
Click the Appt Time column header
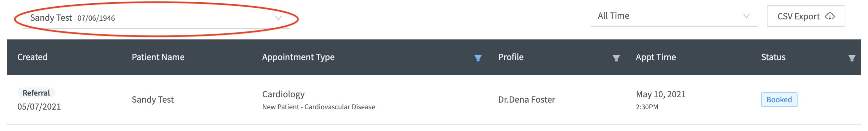[656, 57]
